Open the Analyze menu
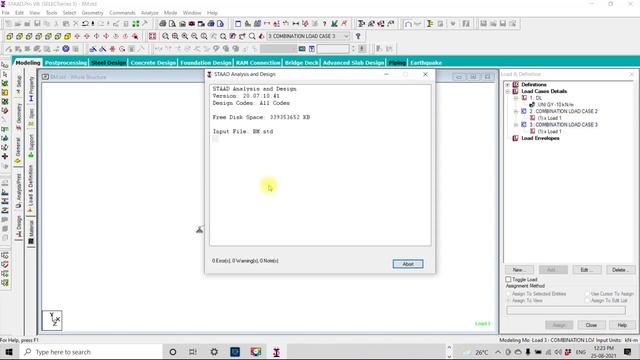 click(x=149, y=13)
